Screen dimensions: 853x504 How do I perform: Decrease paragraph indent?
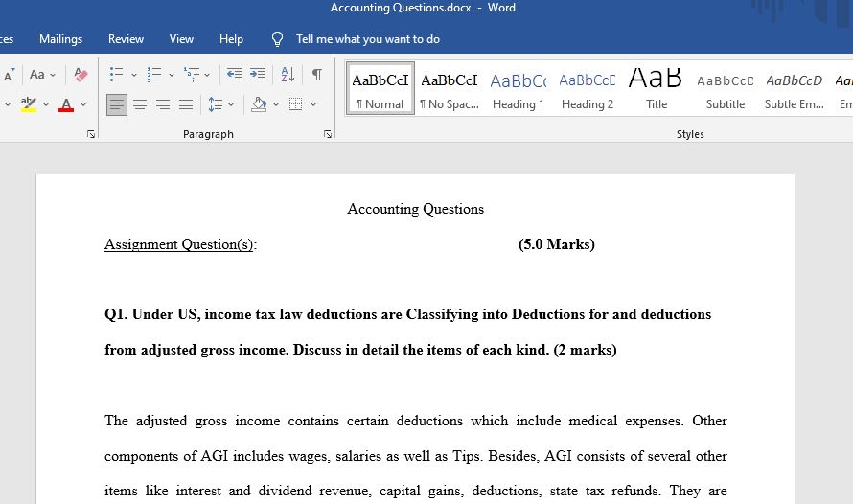click(235, 75)
